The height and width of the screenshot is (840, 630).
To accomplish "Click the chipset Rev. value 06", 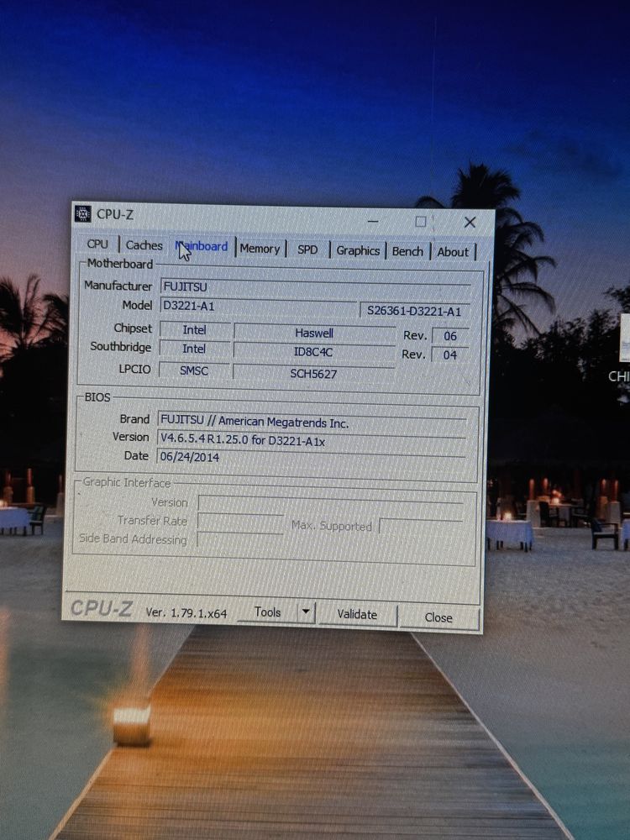I will pyautogui.click(x=450, y=336).
